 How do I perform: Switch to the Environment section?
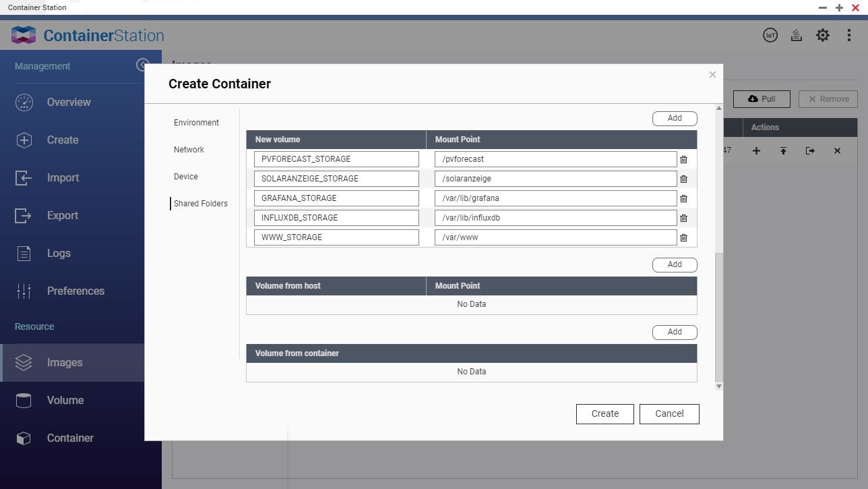pyautogui.click(x=196, y=123)
